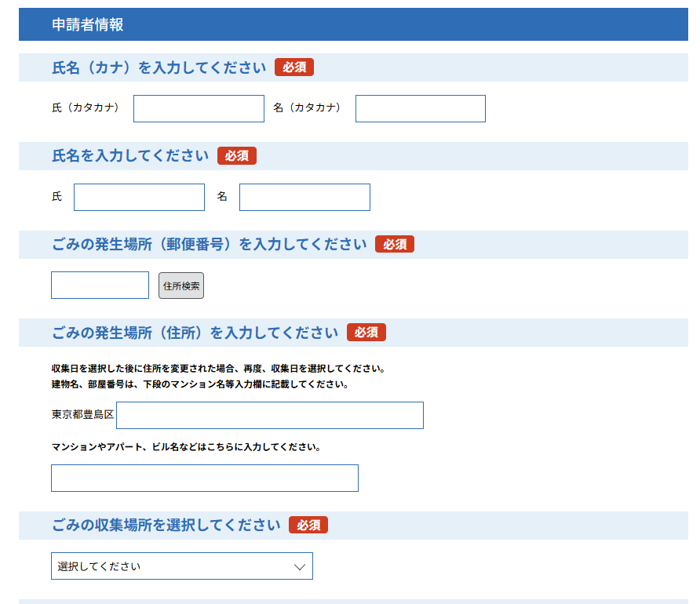Click the 東京都豊島区 address prefix label

click(83, 415)
